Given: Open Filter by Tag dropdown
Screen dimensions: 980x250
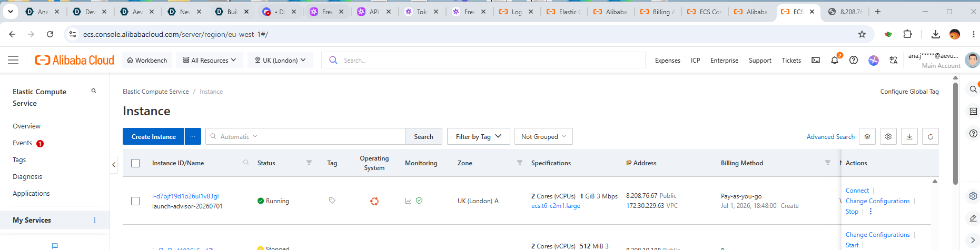Looking at the screenshot, I should coord(478,136).
